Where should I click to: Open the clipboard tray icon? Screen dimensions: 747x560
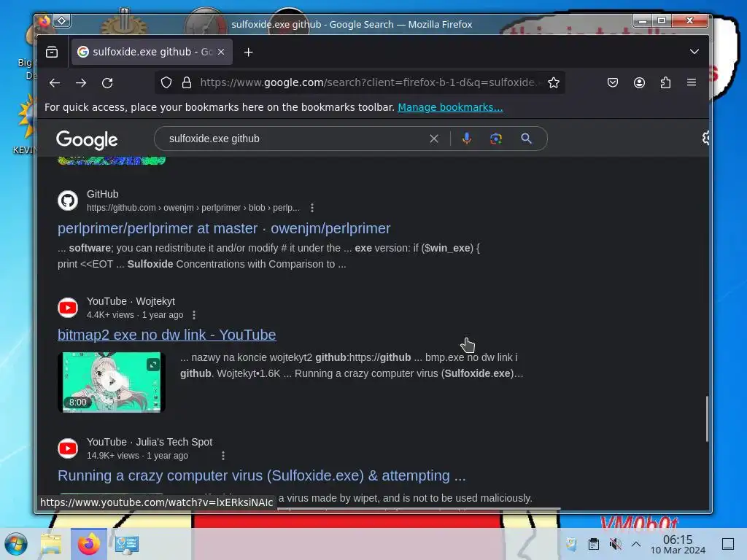click(594, 544)
